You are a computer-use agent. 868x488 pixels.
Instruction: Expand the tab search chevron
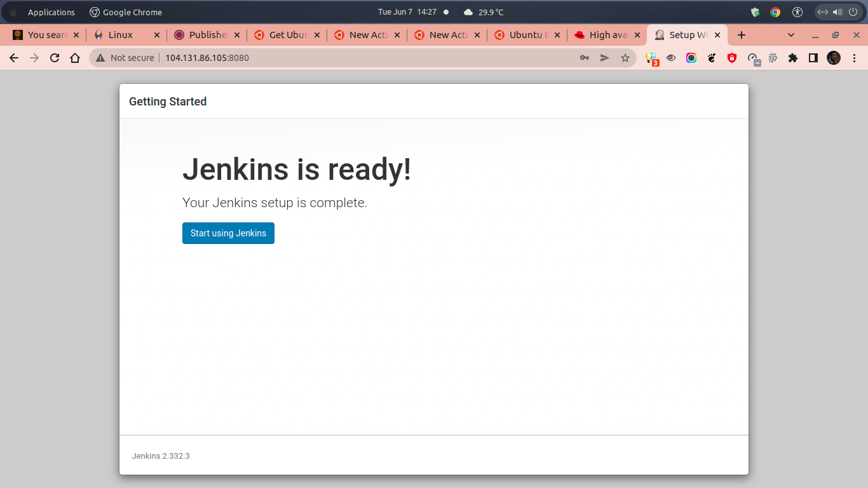791,35
